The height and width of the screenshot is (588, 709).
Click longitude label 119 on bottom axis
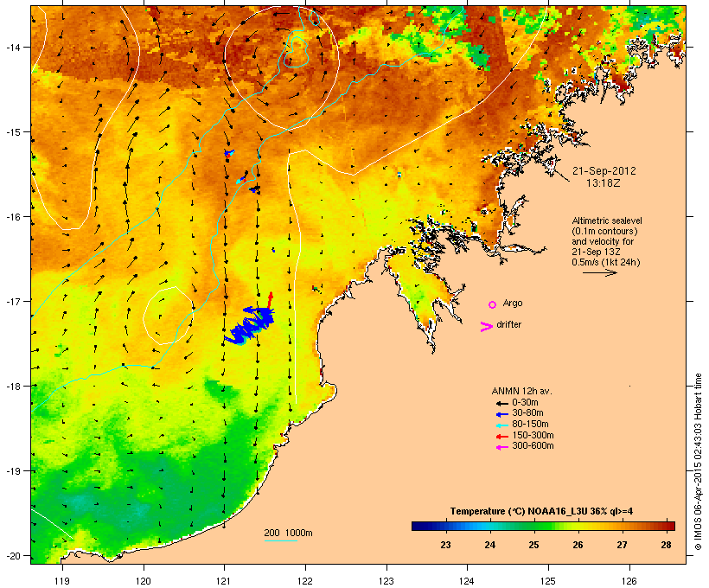(62, 581)
